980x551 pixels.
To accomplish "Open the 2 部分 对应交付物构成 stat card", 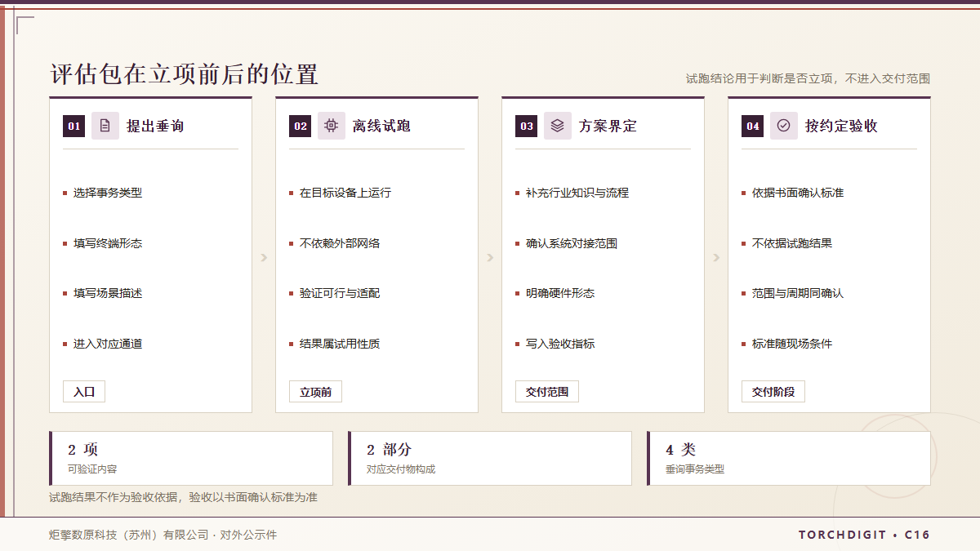I will (x=490, y=458).
